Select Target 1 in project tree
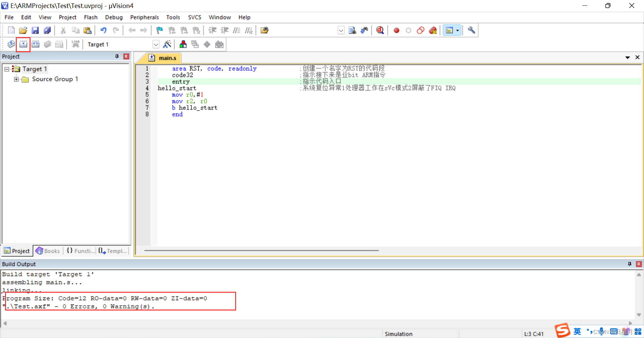644x338 pixels. point(34,69)
